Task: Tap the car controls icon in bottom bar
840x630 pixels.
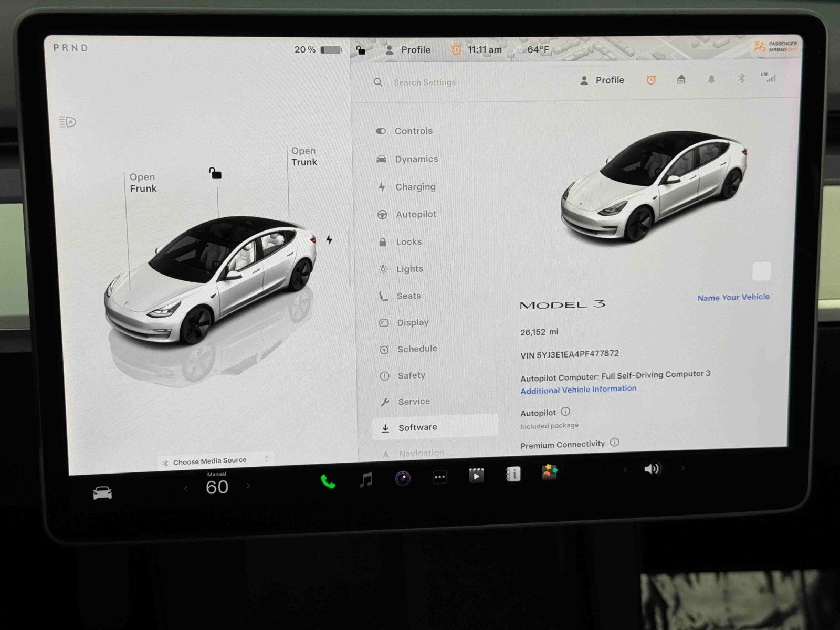Action: tap(102, 493)
